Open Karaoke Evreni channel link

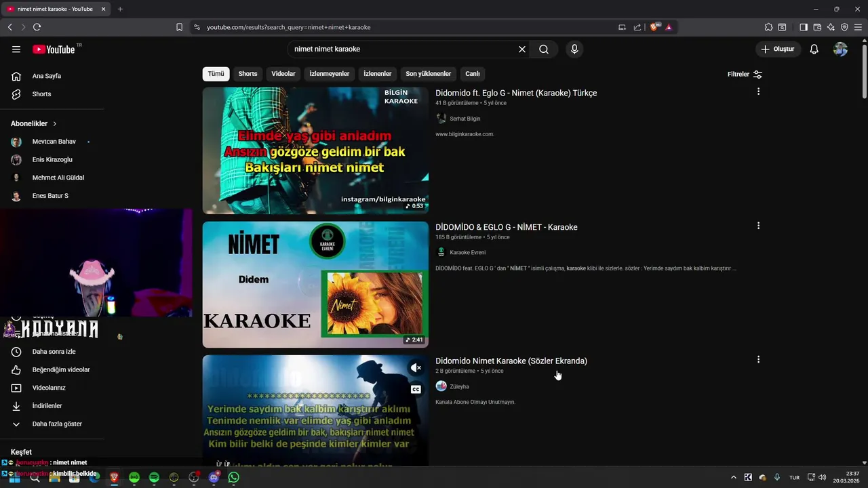pyautogui.click(x=467, y=253)
